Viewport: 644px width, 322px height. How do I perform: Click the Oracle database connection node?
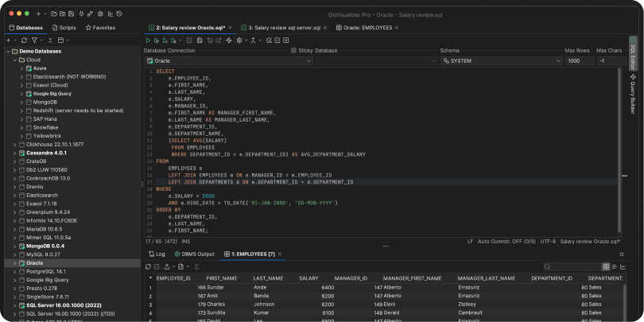pos(34,262)
